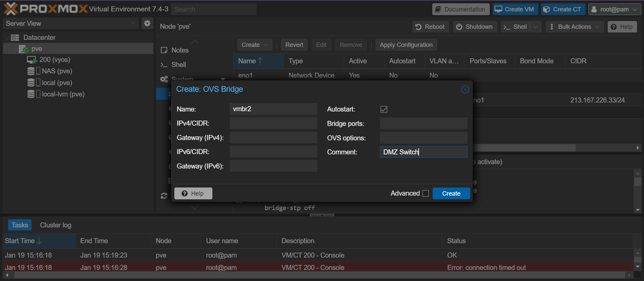
Task: Click the Proxmox logo icon
Action: 10,9
